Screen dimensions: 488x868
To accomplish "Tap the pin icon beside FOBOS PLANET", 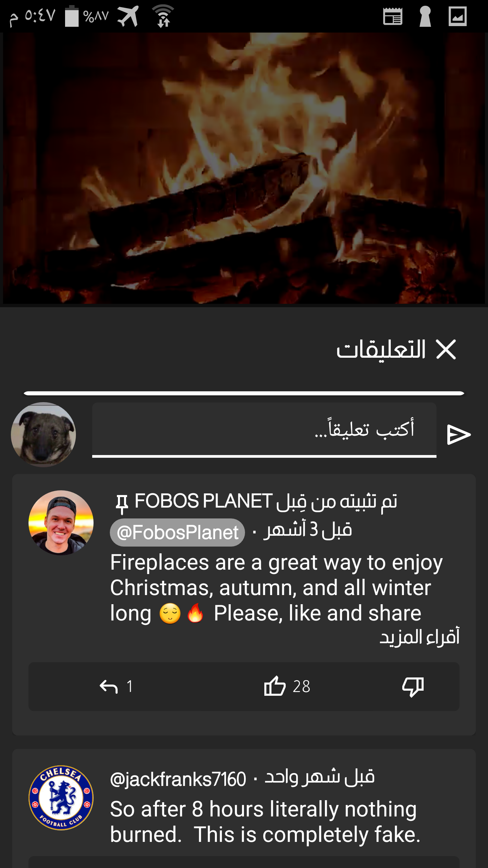I will tap(122, 504).
